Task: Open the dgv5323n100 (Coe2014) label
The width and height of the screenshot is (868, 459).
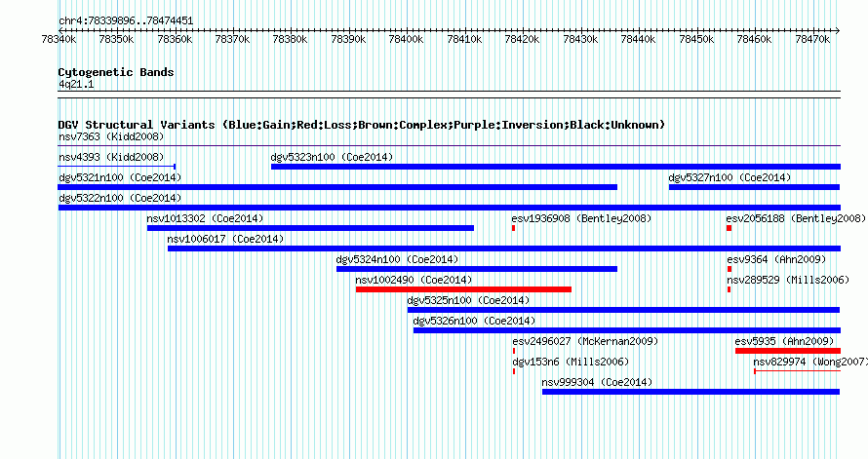Action: click(333, 157)
